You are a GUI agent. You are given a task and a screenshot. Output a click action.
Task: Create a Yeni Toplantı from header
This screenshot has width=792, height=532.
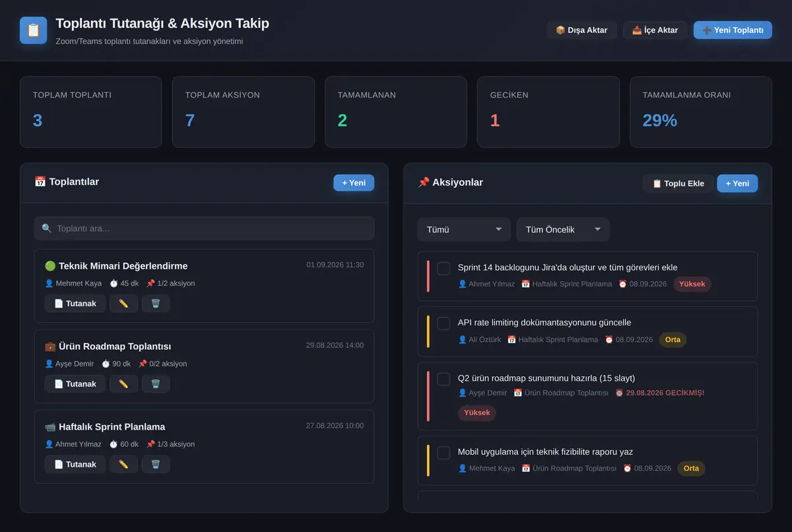pyautogui.click(x=733, y=30)
